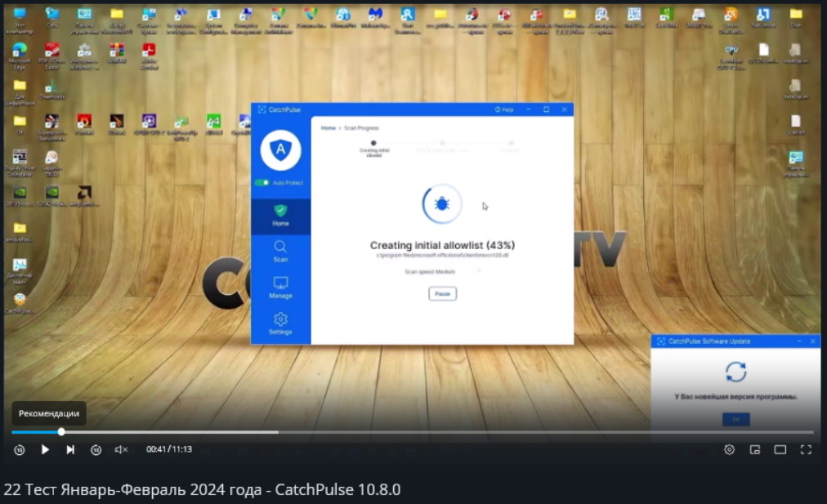This screenshot has width=827, height=504.
Task: Open AMD installer desktop icon
Action: 84,196
